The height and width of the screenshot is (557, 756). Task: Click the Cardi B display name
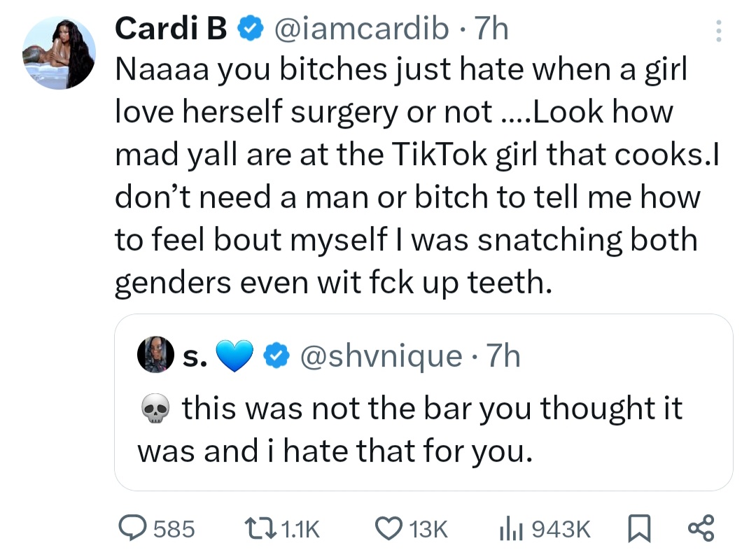coord(171,29)
